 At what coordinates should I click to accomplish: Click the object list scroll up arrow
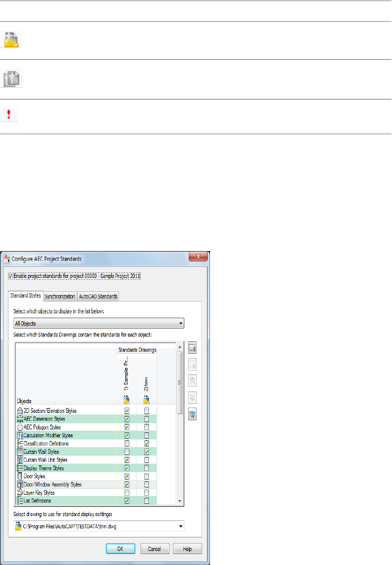[180, 347]
